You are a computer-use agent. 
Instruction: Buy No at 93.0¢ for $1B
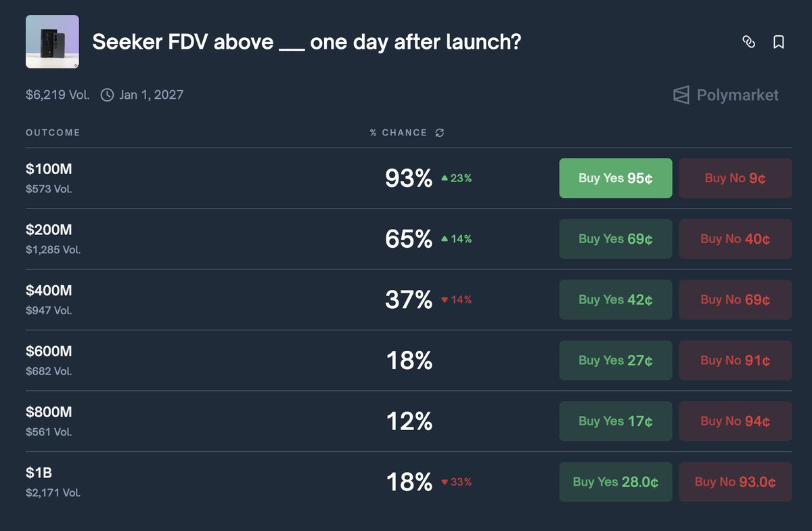pyautogui.click(x=735, y=482)
